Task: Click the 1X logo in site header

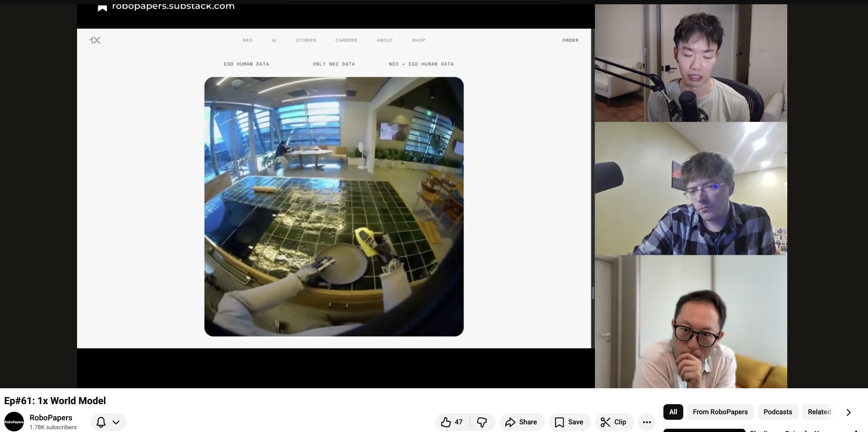Action: [x=95, y=40]
